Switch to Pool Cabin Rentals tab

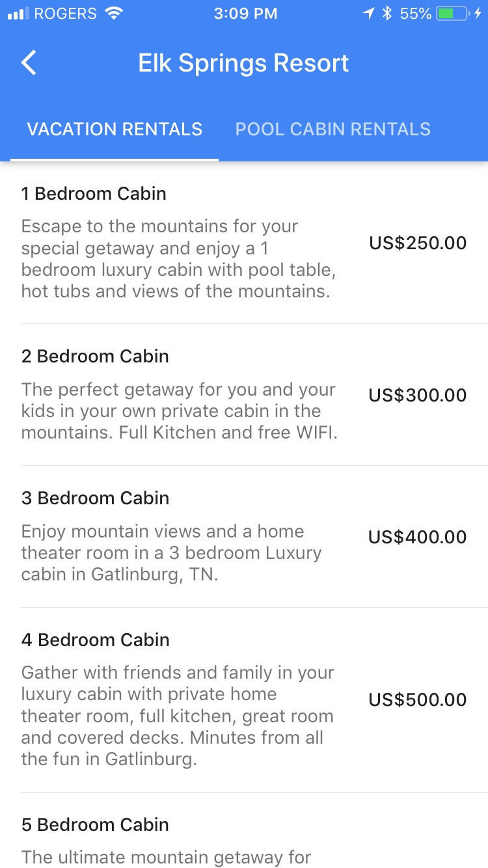(332, 129)
